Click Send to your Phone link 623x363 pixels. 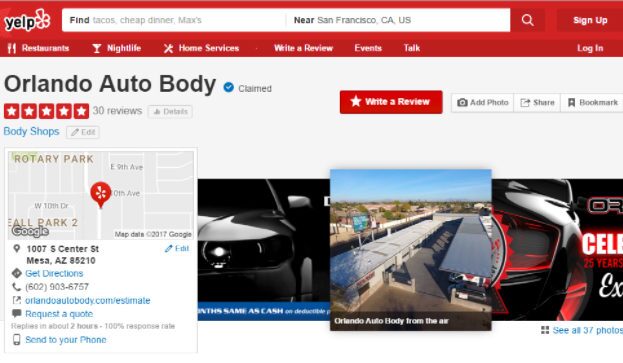(66, 340)
